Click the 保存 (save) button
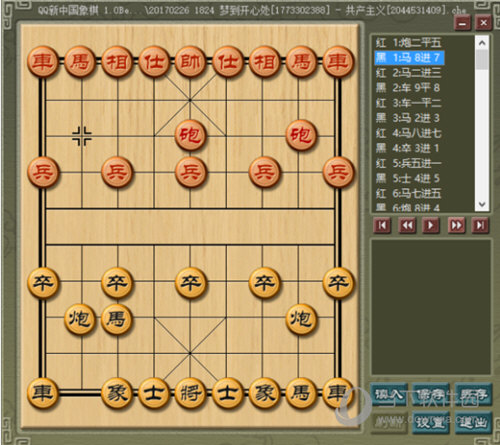The width and height of the screenshot is (500, 445). point(431,395)
